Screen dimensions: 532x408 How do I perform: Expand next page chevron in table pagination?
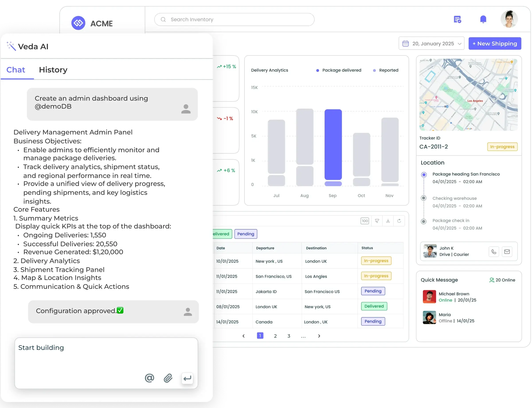319,336
